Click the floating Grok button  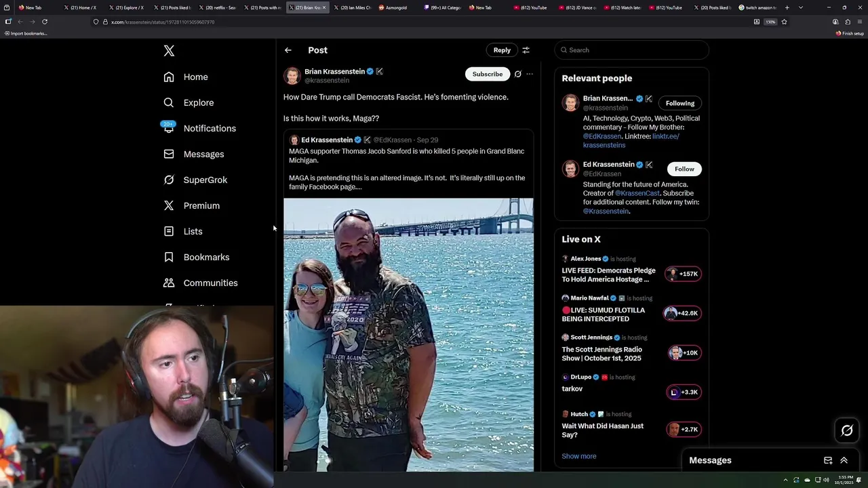pos(847,430)
